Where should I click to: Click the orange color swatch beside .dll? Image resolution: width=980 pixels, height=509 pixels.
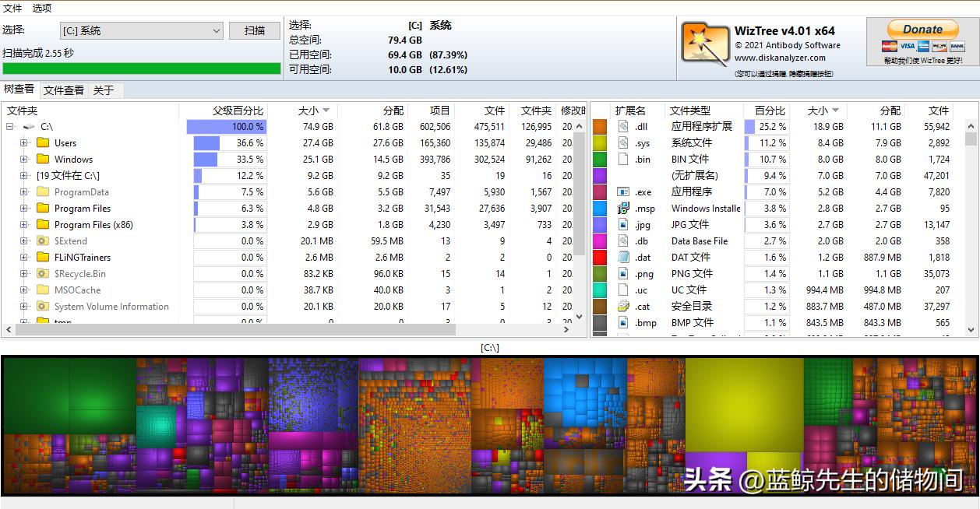coord(598,126)
